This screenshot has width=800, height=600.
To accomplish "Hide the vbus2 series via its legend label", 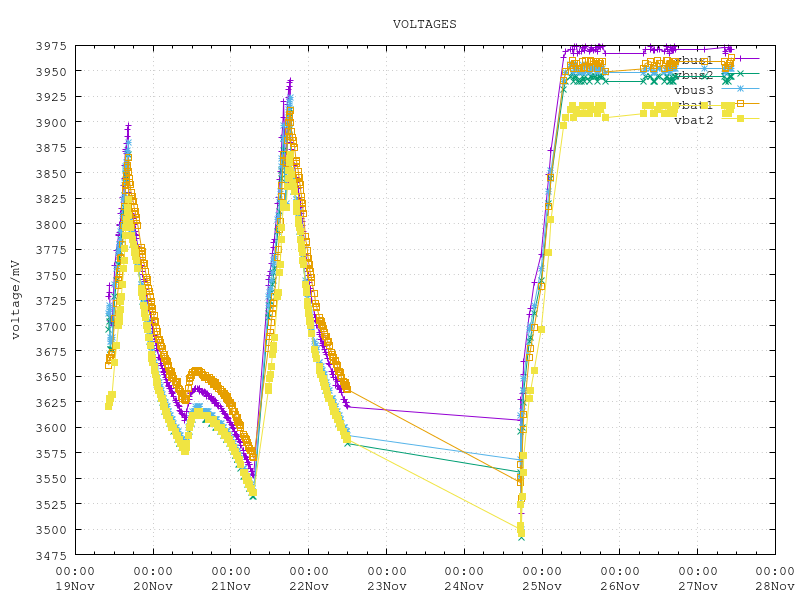I will 694,75.
